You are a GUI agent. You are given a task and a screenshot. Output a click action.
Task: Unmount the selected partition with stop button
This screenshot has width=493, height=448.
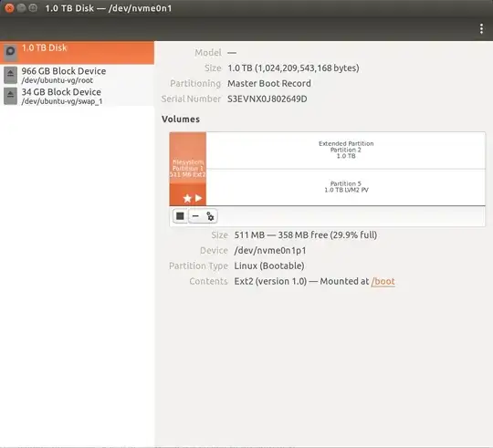point(180,216)
